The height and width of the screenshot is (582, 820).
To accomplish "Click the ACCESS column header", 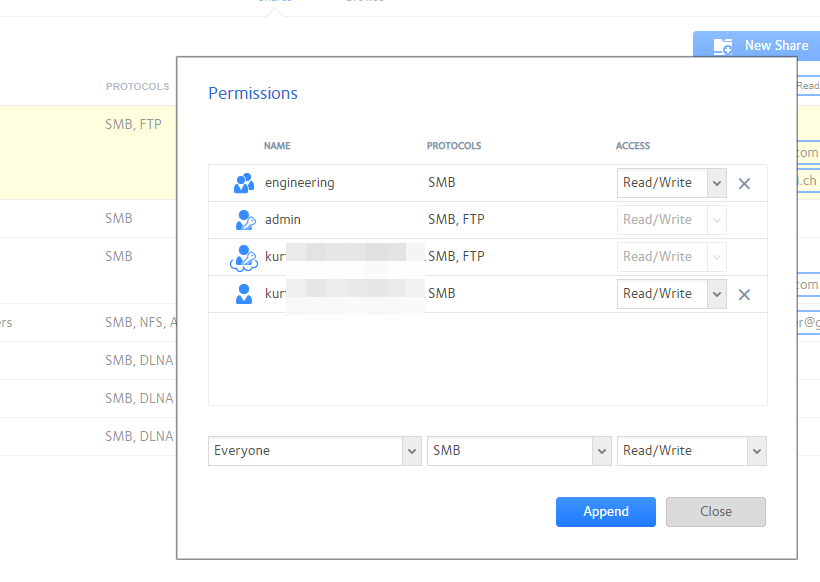I will (x=633, y=146).
